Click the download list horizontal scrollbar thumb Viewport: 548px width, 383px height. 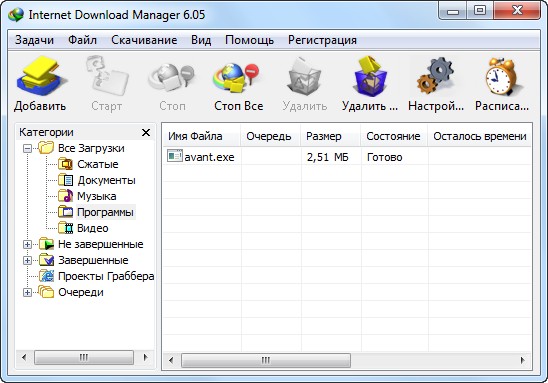pos(266,360)
